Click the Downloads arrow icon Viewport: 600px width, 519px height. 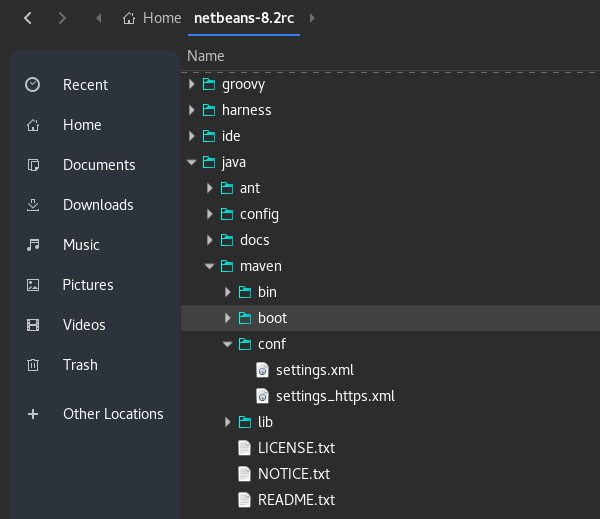[33, 205]
